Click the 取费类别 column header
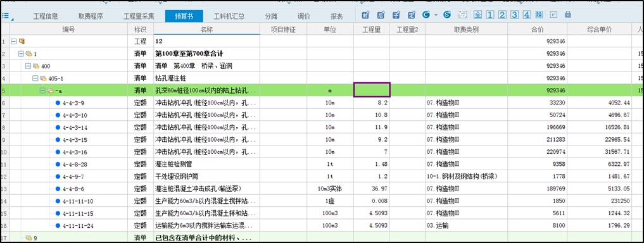 click(467, 30)
